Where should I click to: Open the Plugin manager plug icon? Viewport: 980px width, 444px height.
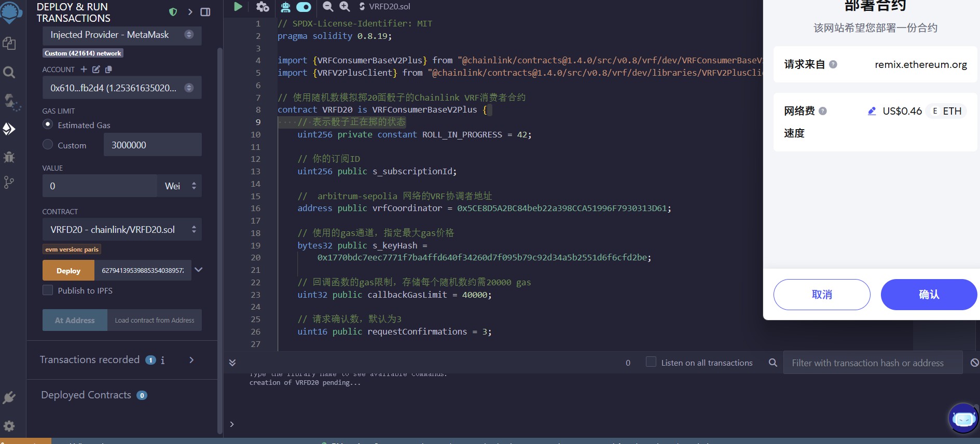pos(9,398)
